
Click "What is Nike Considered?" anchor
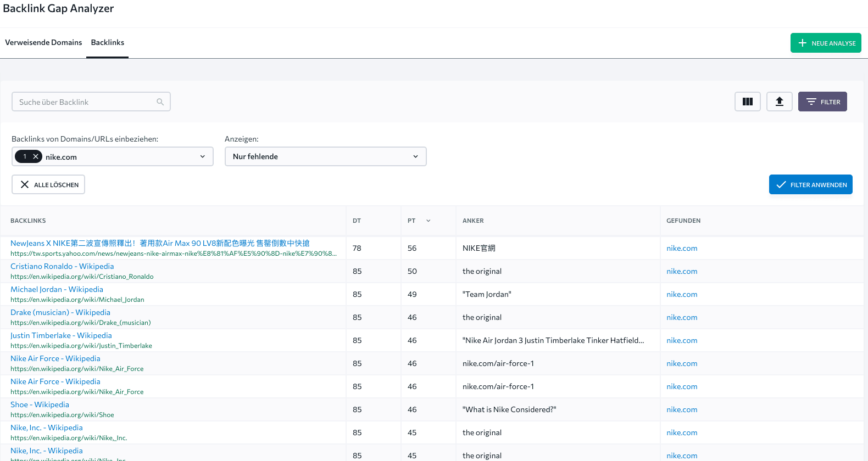point(509,409)
